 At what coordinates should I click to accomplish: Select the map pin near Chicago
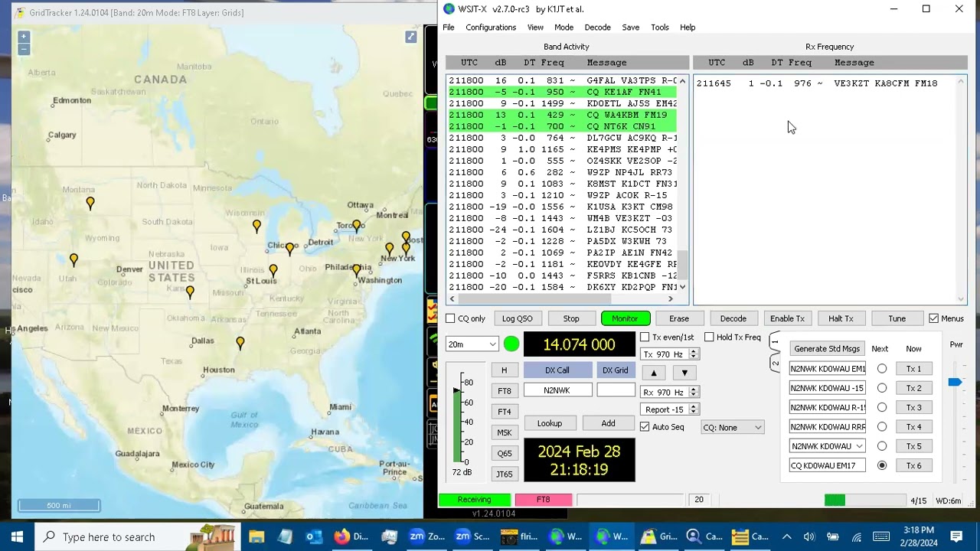tap(289, 249)
